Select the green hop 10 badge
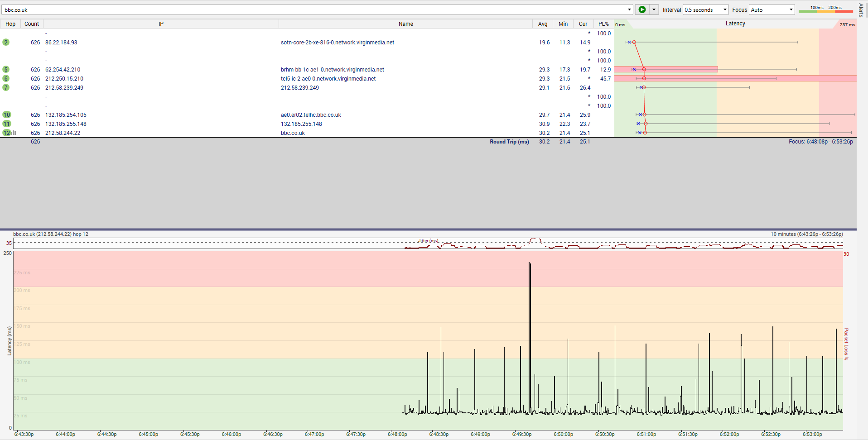Image resolution: width=868 pixels, height=440 pixels. [7, 115]
